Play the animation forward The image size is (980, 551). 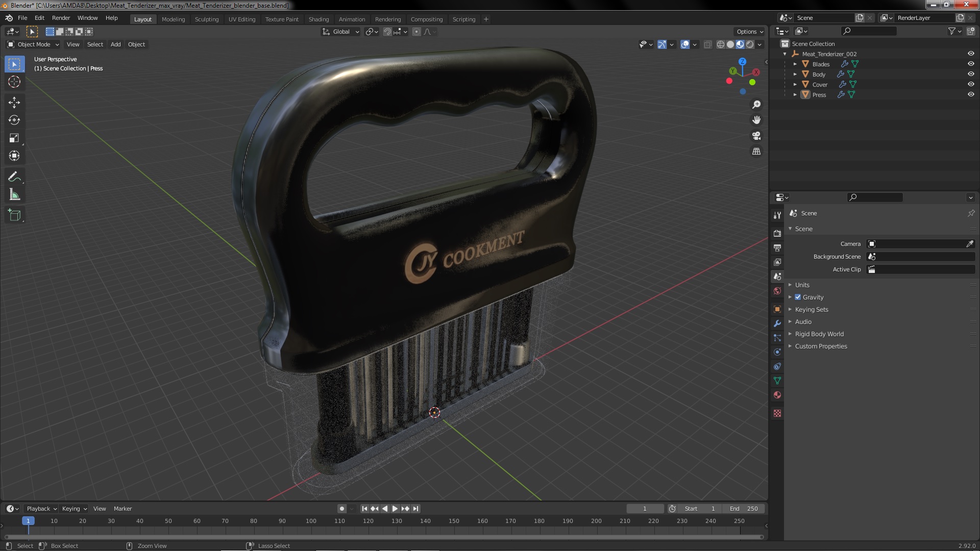tap(395, 509)
